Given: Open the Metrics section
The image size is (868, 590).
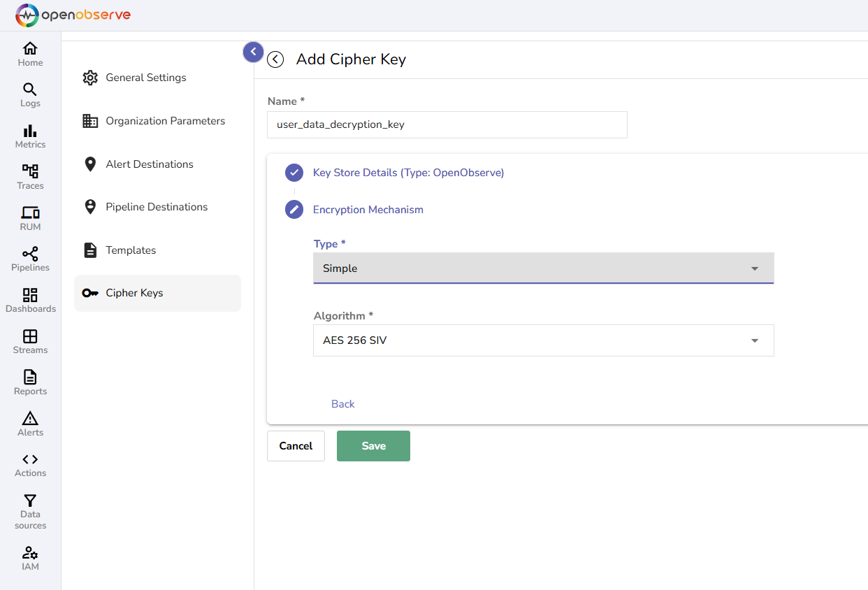Looking at the screenshot, I should pyautogui.click(x=30, y=136).
